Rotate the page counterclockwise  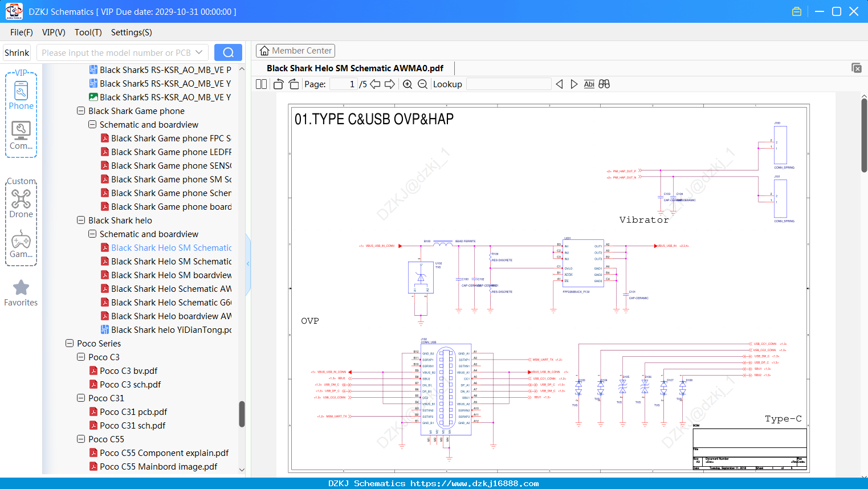(278, 84)
